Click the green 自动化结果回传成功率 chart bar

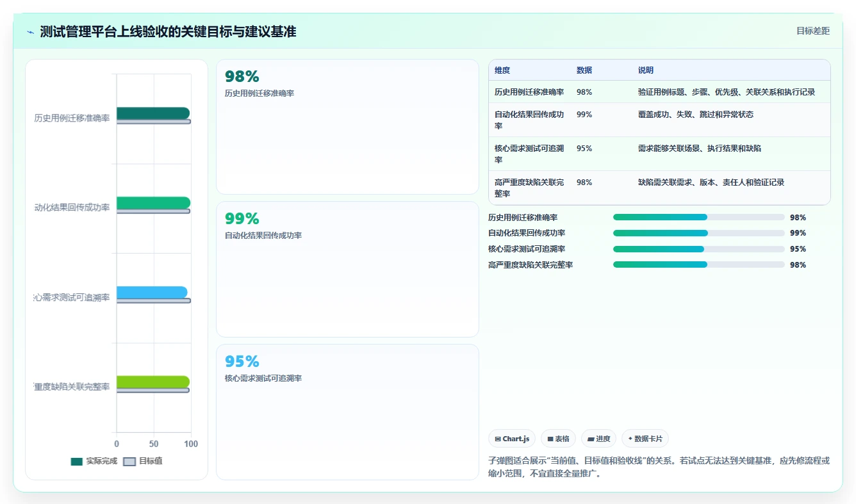153,203
